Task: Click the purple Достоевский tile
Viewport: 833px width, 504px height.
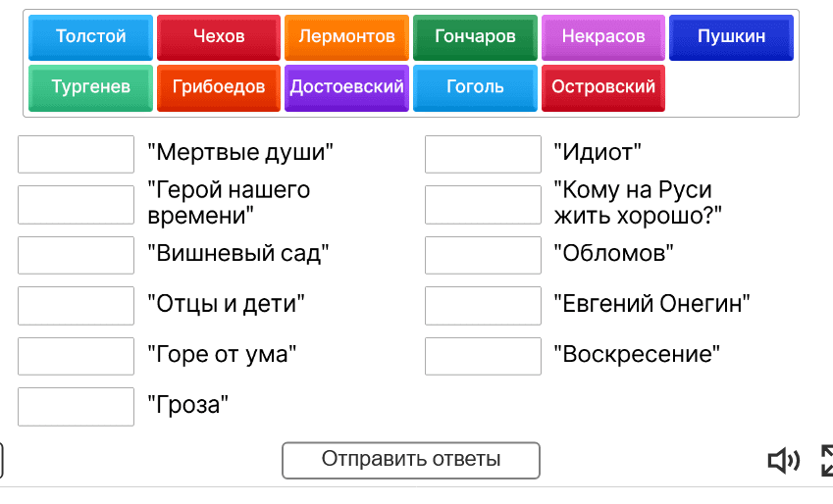Action: coord(346,87)
